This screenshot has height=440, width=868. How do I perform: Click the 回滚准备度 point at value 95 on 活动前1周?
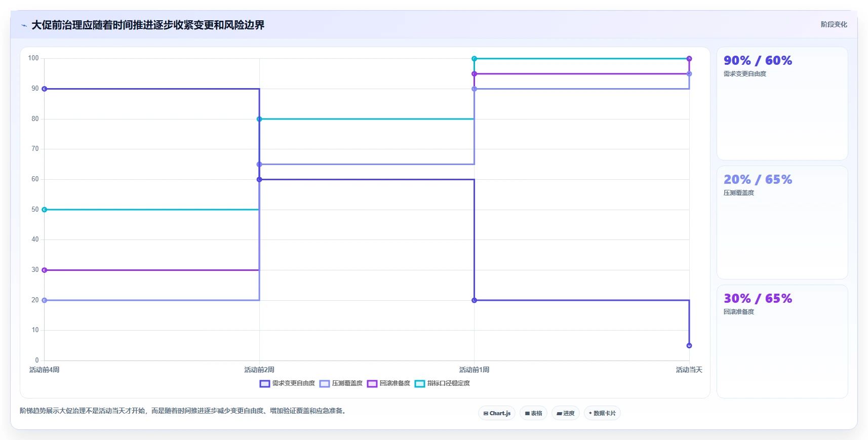coord(475,74)
